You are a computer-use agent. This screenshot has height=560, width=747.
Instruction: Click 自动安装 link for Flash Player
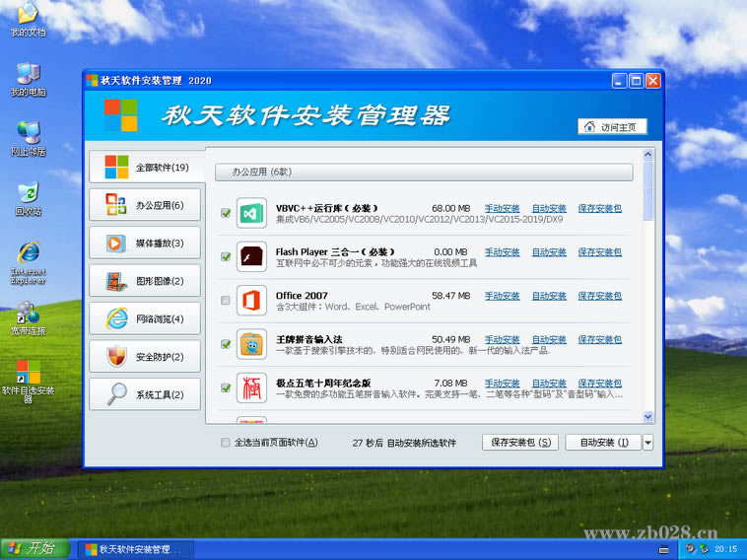549,252
